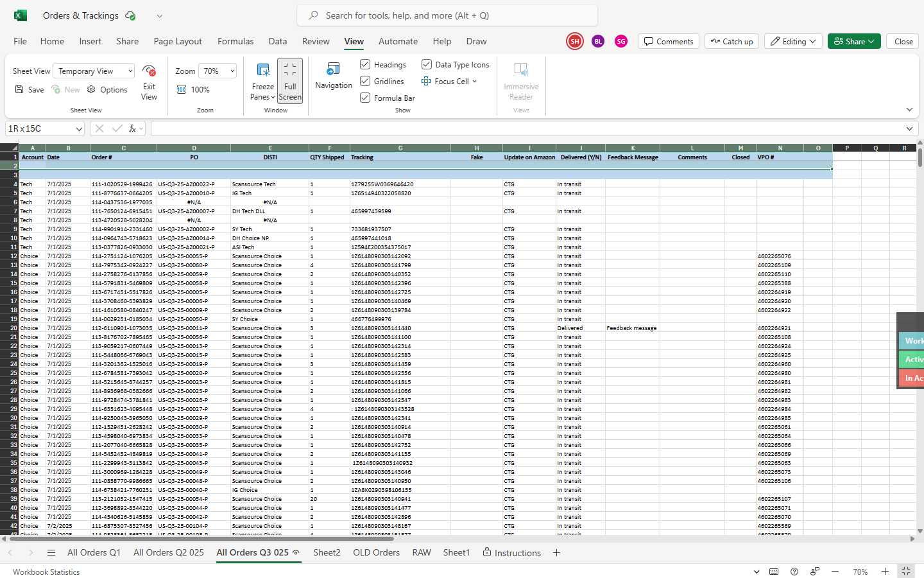Open the Navigation pane
The height and width of the screenshot is (578, 924).
334,76
